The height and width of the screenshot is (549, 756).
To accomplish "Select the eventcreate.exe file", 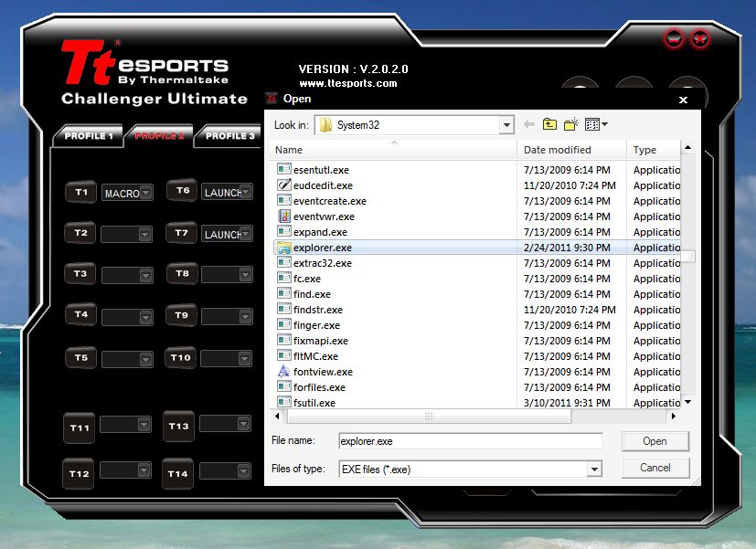I will point(330,201).
